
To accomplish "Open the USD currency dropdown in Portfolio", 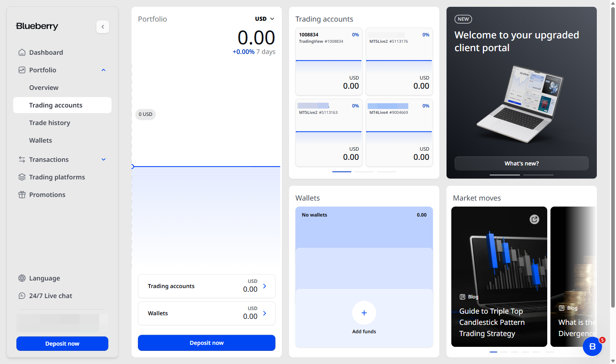I will coord(265,19).
